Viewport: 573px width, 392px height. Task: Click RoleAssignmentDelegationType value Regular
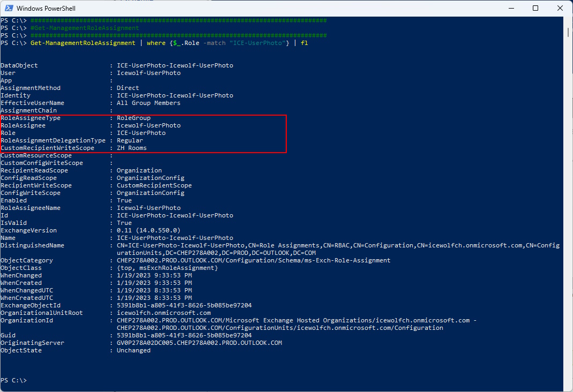pos(130,140)
